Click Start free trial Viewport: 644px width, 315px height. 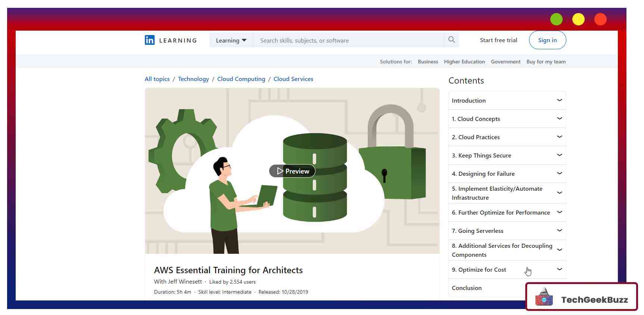click(498, 40)
